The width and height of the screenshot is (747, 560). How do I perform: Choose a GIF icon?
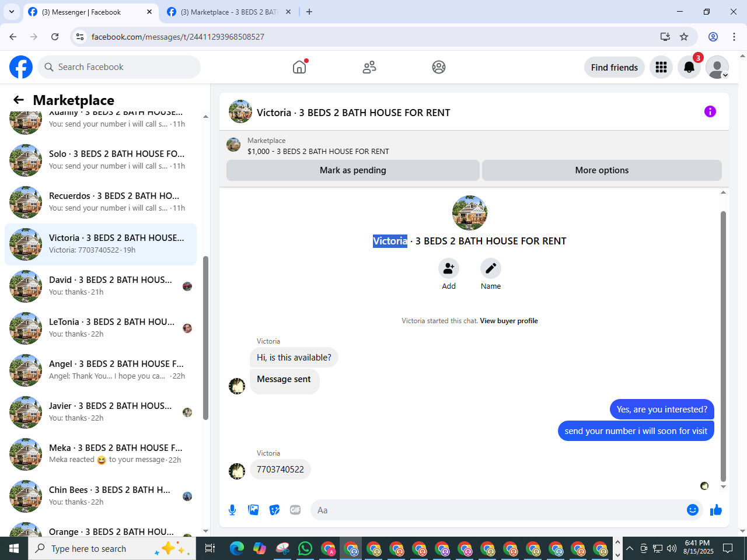(295, 510)
